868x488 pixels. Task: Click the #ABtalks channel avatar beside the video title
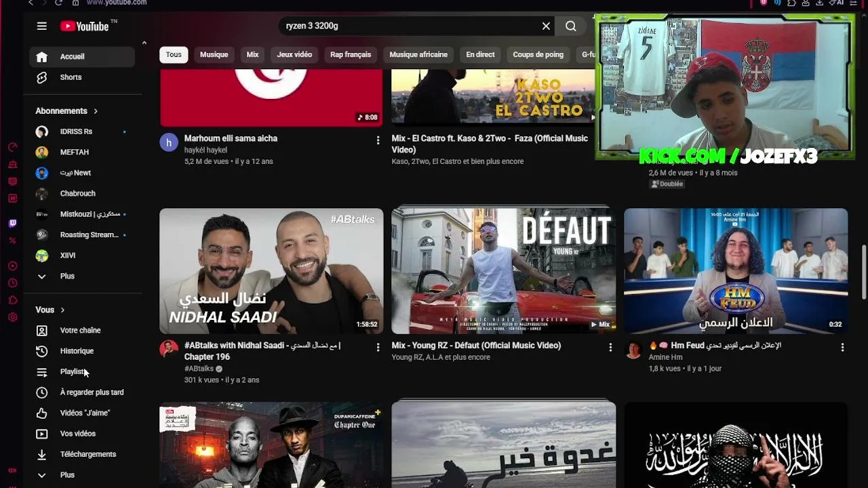click(x=169, y=349)
